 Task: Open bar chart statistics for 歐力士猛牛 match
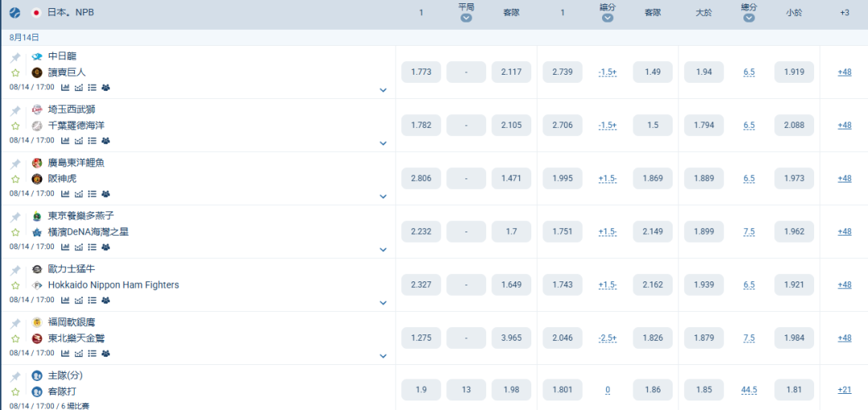(x=65, y=301)
